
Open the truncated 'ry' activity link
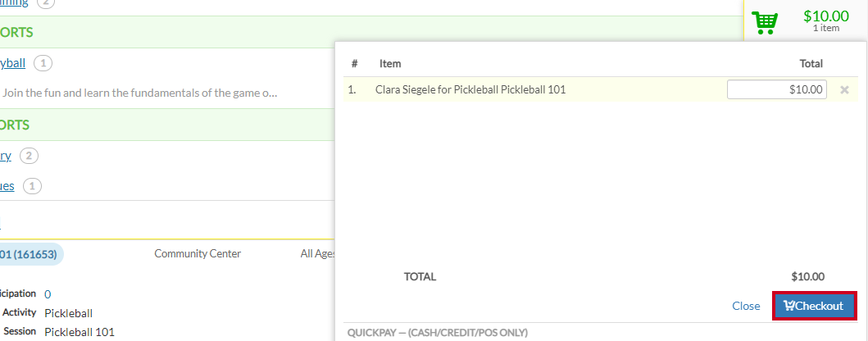click(x=6, y=156)
